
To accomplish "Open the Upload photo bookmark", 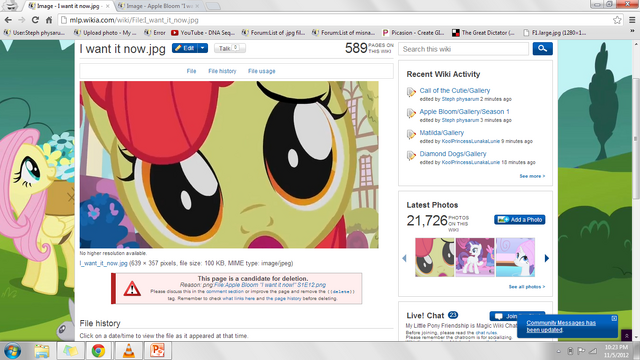I will [x=105, y=32].
